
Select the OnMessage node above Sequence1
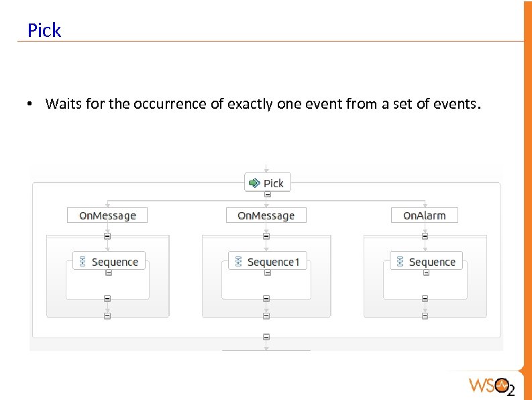tap(266, 215)
